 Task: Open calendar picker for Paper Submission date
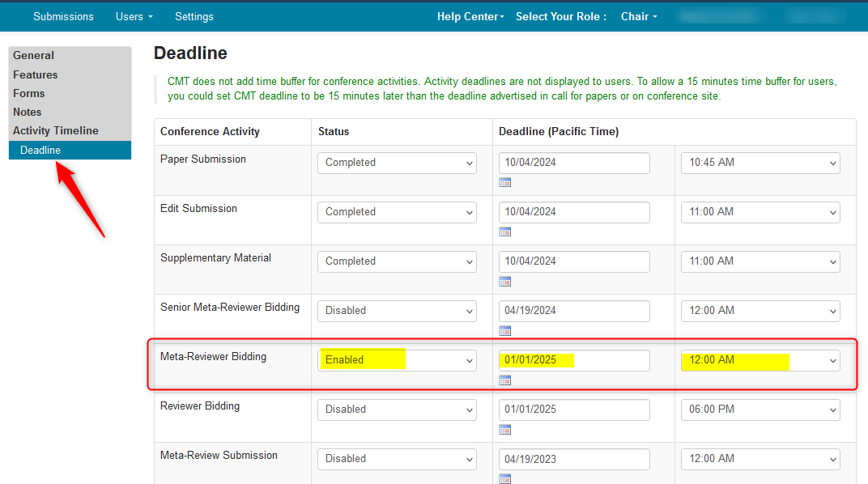[505, 183]
